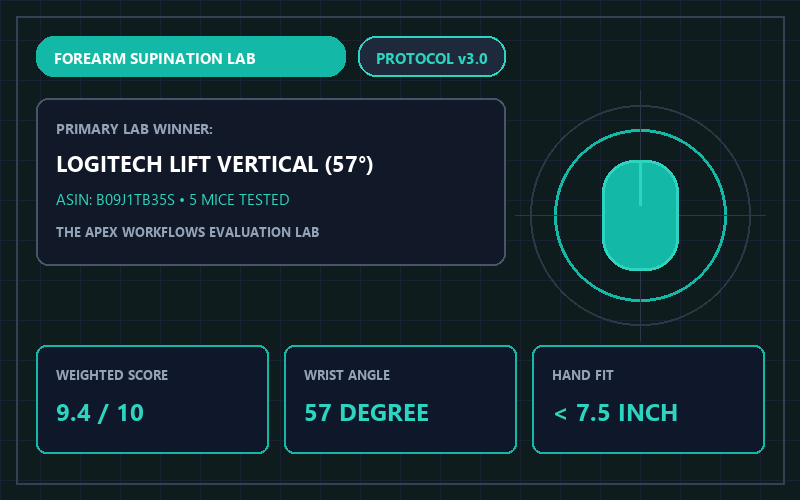Click the Logitech Lift Vertical title
Screen dimensions: 800x500
tap(215, 164)
